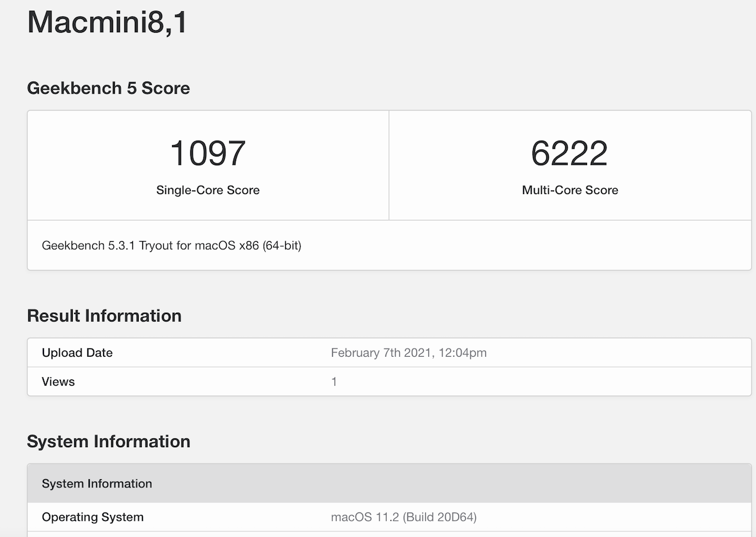
Task: Select the Result Information heading
Action: coord(104,315)
